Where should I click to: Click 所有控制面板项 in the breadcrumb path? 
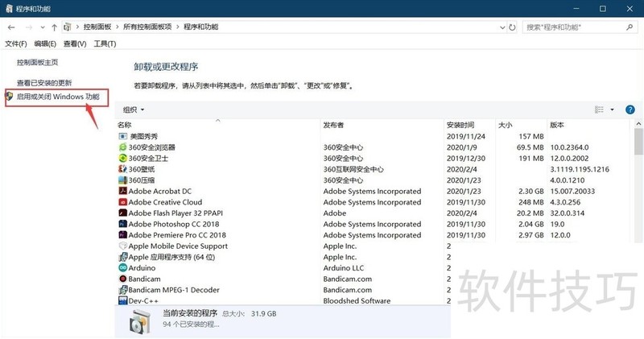click(147, 27)
